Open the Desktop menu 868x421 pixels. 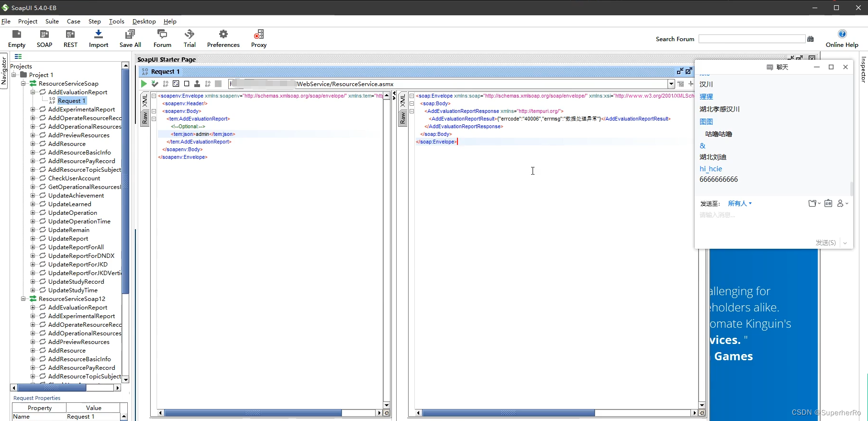(144, 22)
